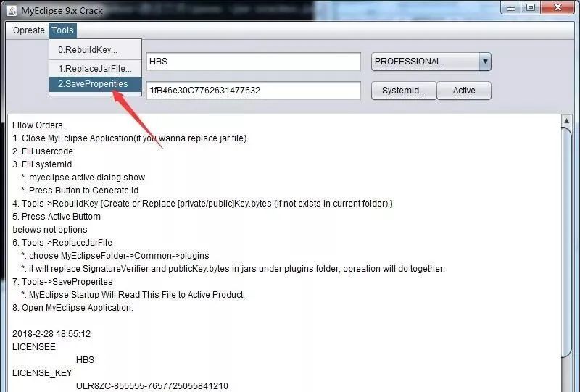Close the MyEclipse 9.x Crack window
Viewport: 580px width, 392px height.
[558, 8]
